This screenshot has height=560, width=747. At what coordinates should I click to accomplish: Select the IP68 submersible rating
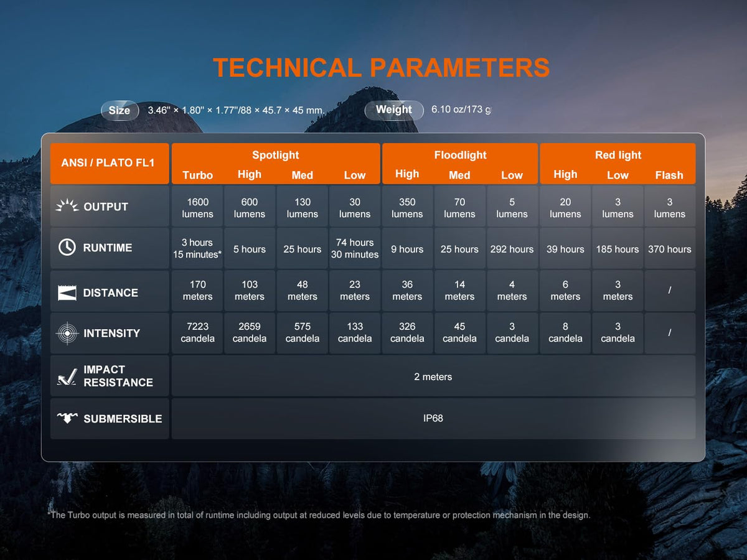pos(433,418)
